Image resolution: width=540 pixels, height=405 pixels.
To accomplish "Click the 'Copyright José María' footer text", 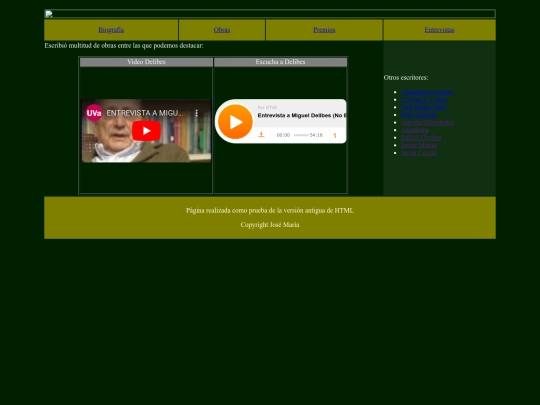I will (270, 225).
